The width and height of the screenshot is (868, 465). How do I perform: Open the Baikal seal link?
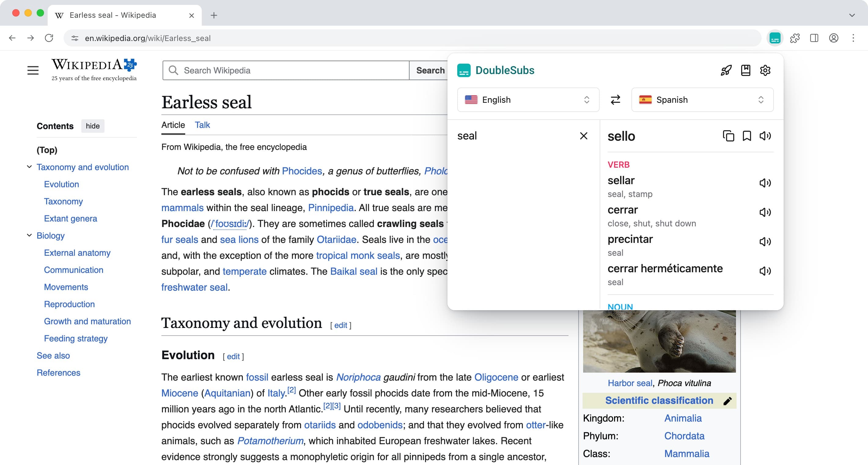(x=354, y=271)
